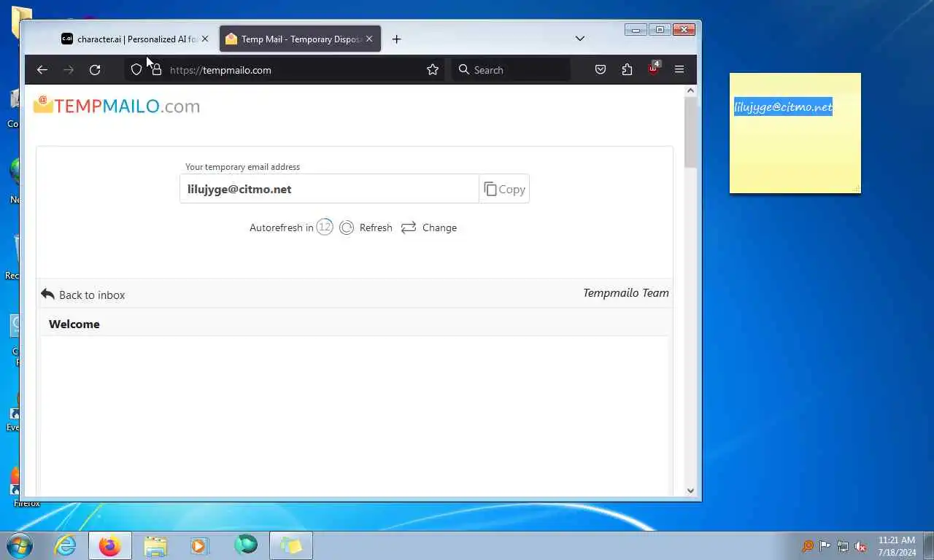This screenshot has width=934, height=560.
Task: Close the character.ai tab
Action: click(x=204, y=39)
